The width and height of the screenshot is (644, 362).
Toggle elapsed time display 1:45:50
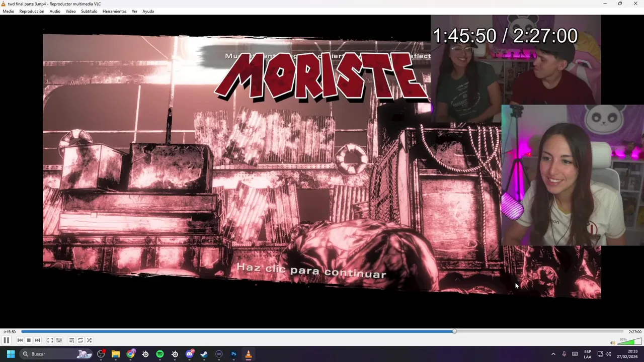point(9,332)
